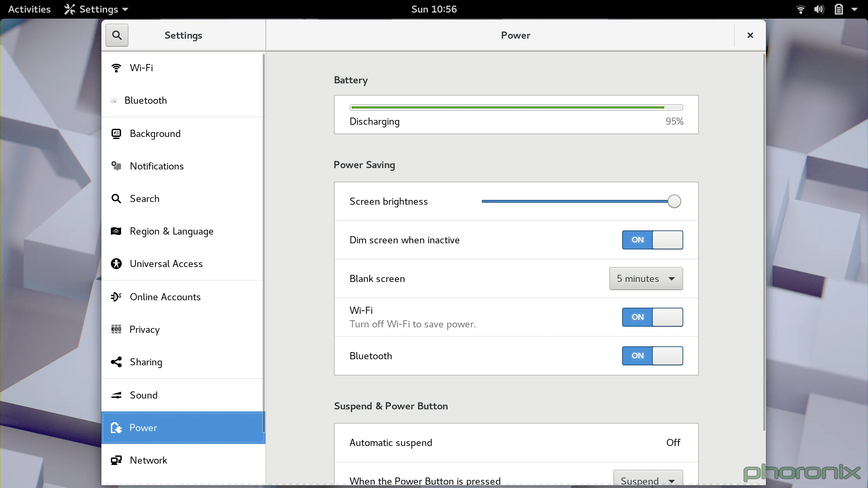Screen dimensions: 868x488
Task: Open the Sun 10:56 clock menu
Action: pyautogui.click(x=434, y=9)
